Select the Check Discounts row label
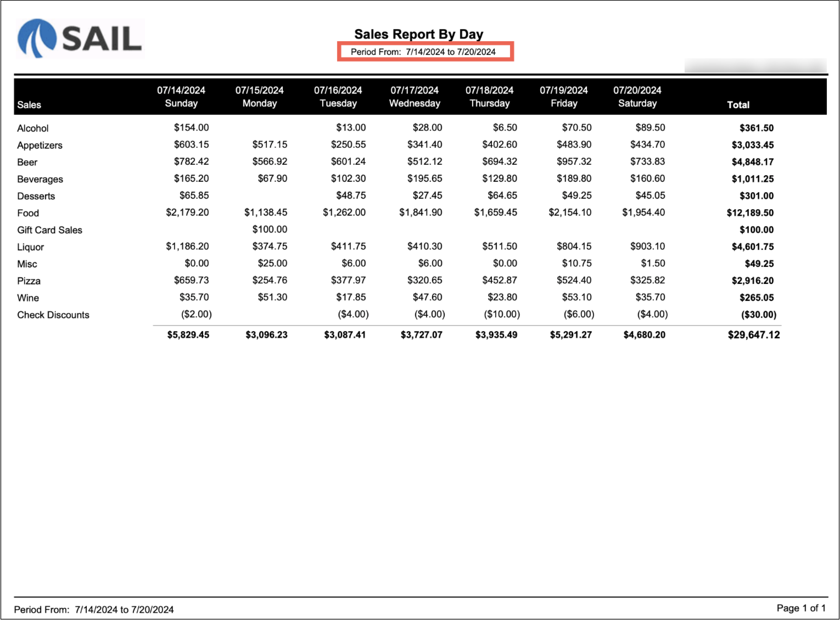 (x=53, y=314)
